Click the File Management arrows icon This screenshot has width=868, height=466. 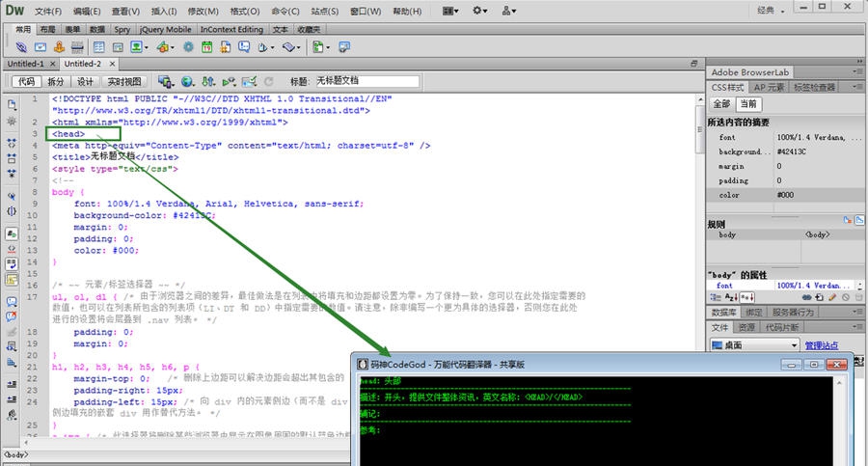(x=208, y=82)
